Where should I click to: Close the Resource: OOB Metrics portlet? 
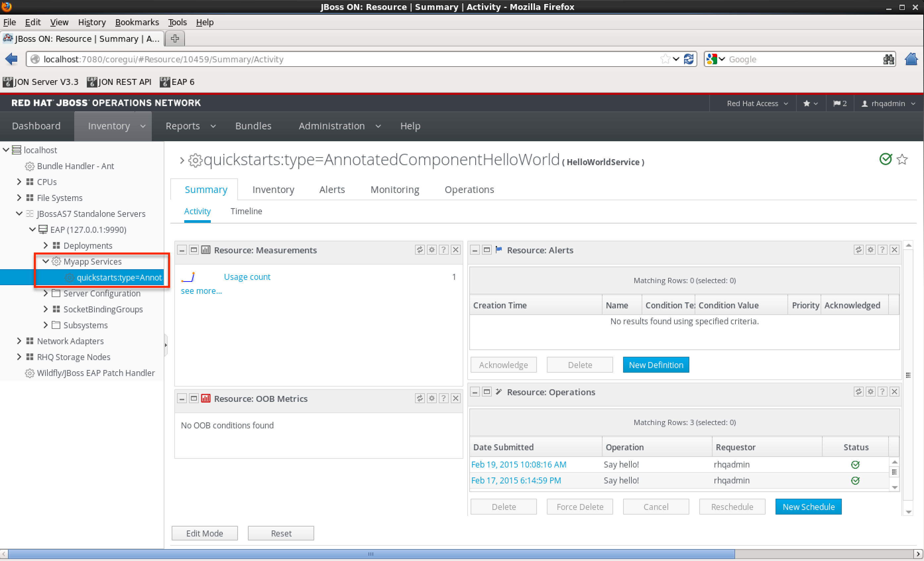tap(456, 398)
